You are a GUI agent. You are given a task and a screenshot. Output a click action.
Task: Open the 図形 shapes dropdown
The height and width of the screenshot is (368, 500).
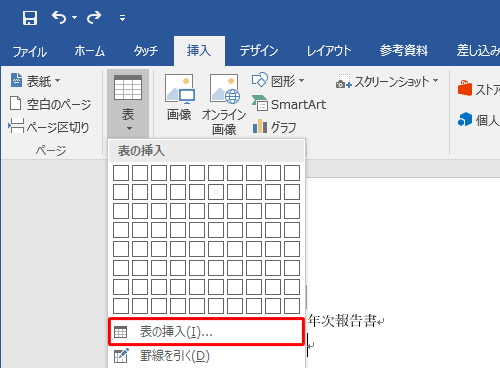pos(278,81)
